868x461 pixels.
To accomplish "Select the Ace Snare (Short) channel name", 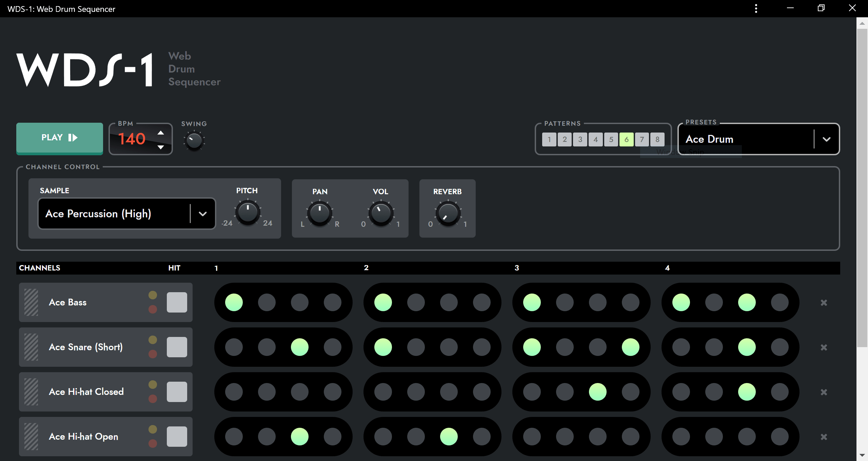I will 86,347.
